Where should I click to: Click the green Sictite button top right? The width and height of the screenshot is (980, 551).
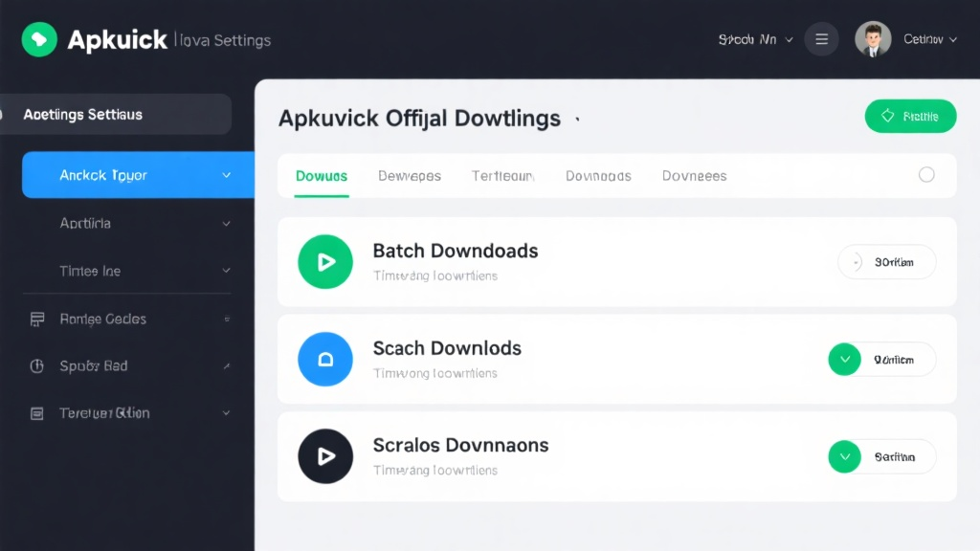coord(910,115)
